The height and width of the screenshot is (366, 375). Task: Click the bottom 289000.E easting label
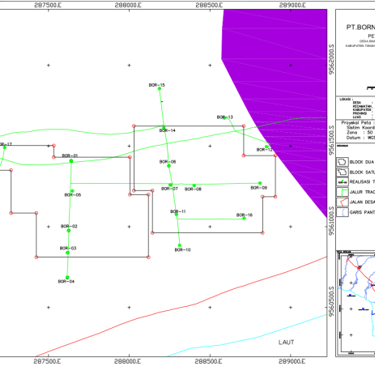click(x=292, y=361)
